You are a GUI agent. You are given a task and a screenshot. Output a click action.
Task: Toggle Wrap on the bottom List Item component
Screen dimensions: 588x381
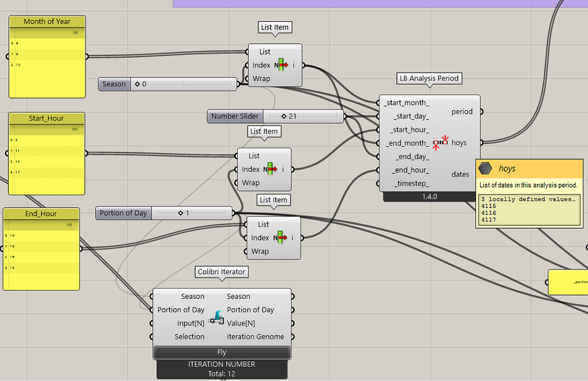click(260, 251)
